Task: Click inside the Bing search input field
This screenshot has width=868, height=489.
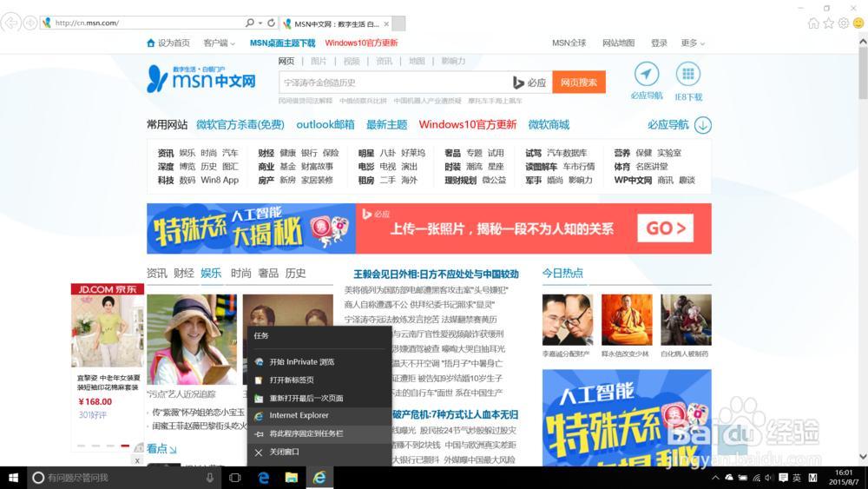Action: [x=396, y=82]
